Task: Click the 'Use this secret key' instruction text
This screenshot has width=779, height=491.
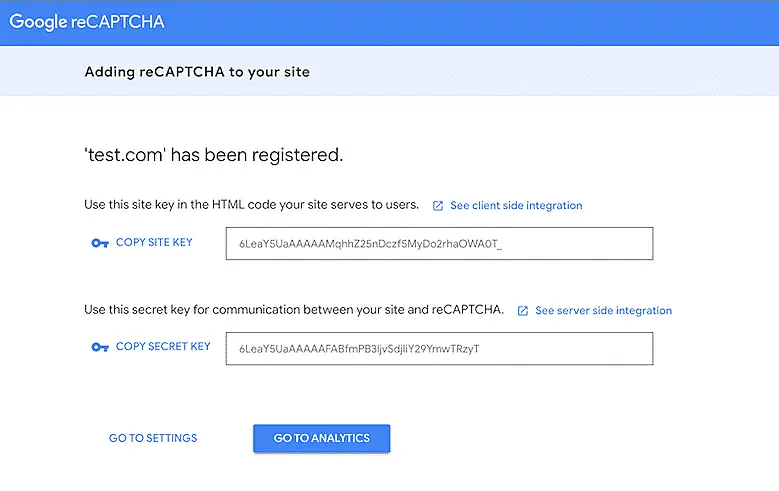Action: [x=294, y=310]
